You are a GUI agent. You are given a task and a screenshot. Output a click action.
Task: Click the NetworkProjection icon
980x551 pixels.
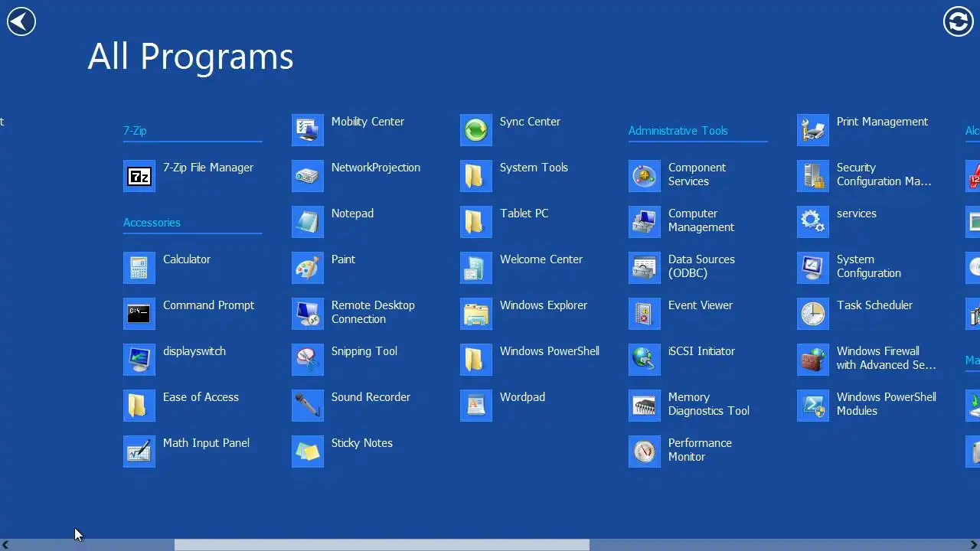pos(308,176)
